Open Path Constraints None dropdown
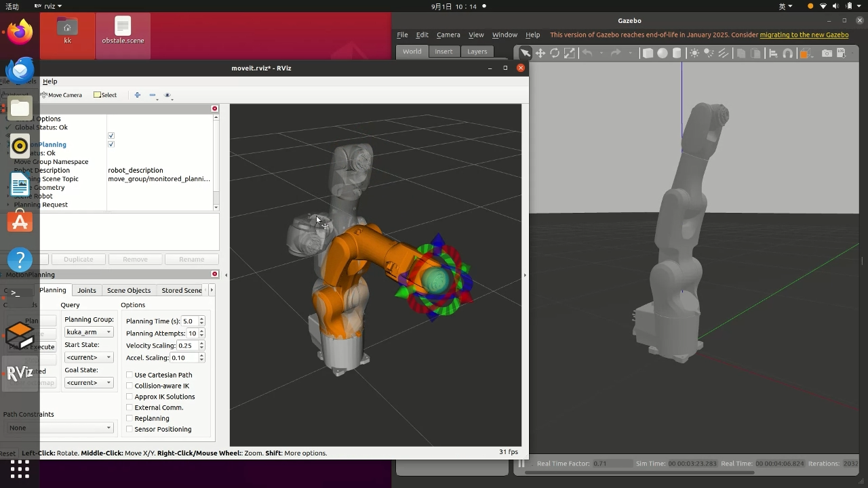The width and height of the screenshot is (868, 488). pyautogui.click(x=58, y=428)
